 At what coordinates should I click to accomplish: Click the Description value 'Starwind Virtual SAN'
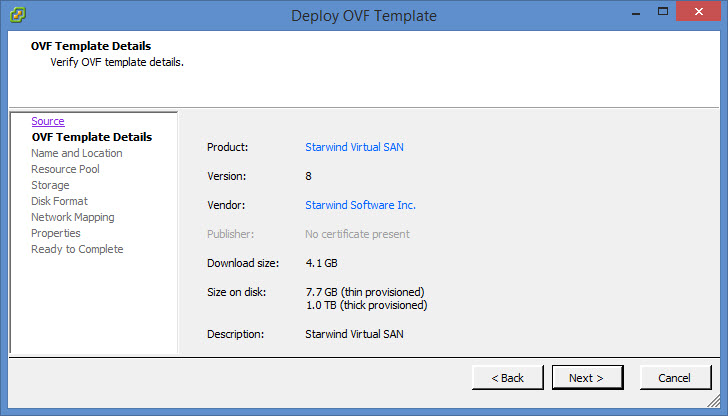[x=354, y=334]
